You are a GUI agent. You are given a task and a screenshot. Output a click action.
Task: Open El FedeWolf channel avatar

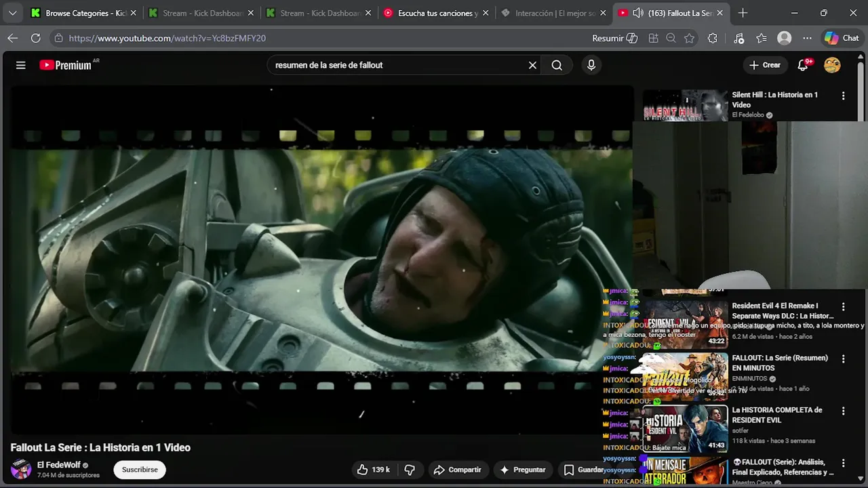click(21, 469)
